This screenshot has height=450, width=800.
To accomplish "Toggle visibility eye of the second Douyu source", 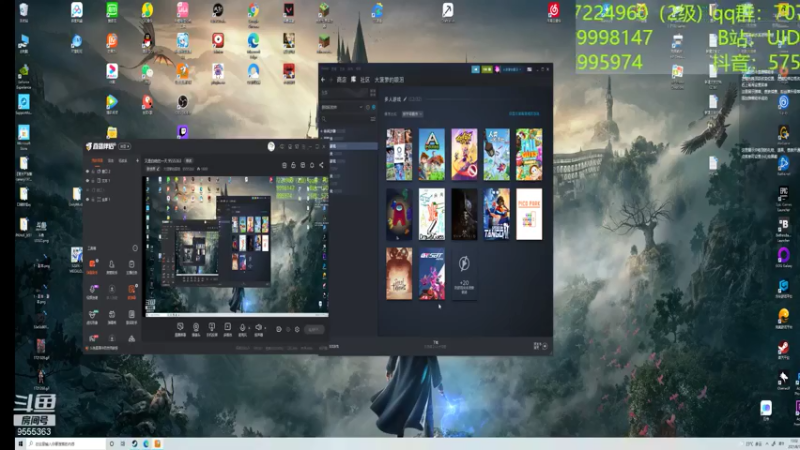I will [x=88, y=181].
